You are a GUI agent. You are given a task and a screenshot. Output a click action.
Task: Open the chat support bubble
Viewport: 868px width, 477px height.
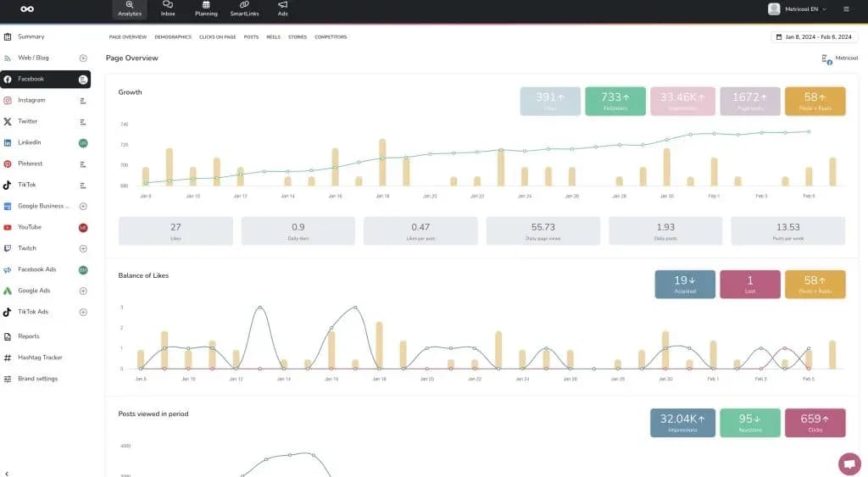[x=849, y=463]
